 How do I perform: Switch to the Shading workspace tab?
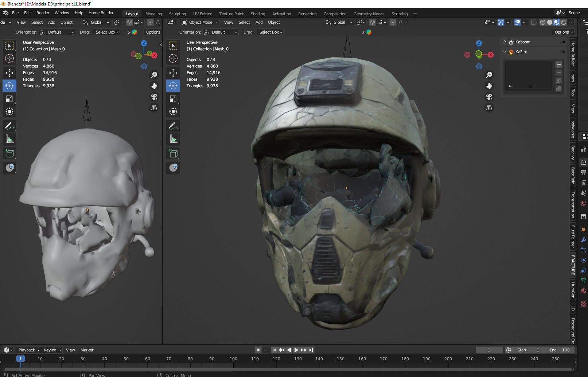[258, 14]
